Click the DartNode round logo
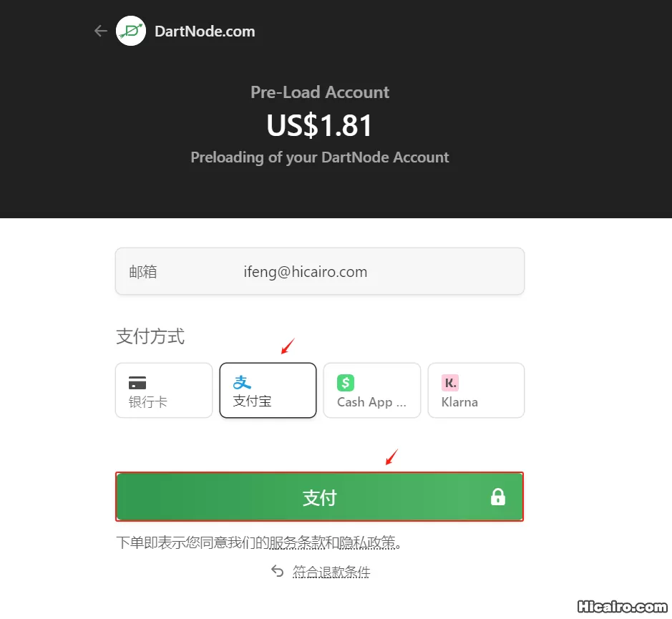Viewport: 672px width, 619px height. tap(131, 31)
